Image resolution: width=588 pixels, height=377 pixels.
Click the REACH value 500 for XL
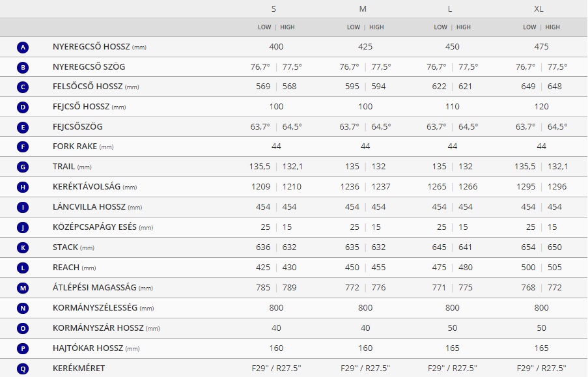click(528, 268)
